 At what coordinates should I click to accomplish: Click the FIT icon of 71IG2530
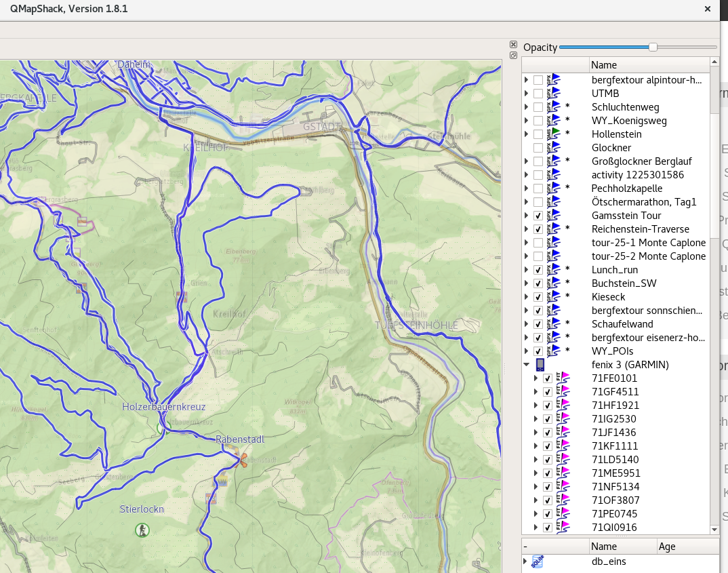562,419
